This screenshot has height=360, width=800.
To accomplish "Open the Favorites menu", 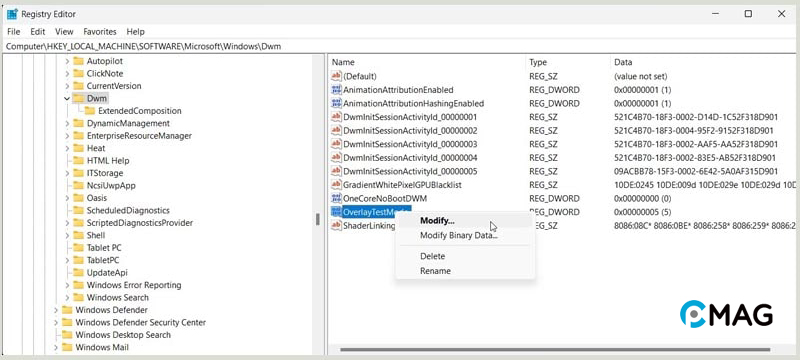I will (100, 32).
